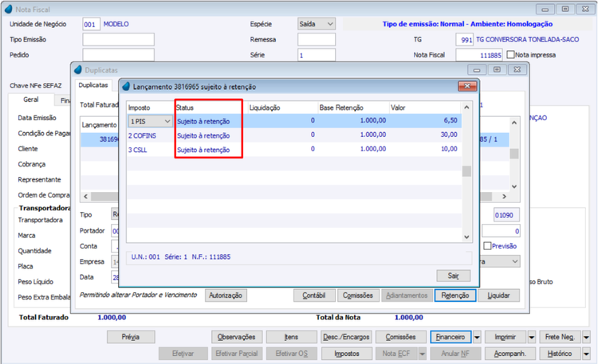Maximize the Duplicatas window
Image resolution: width=598 pixels, height=364 pixels.
tap(497, 70)
